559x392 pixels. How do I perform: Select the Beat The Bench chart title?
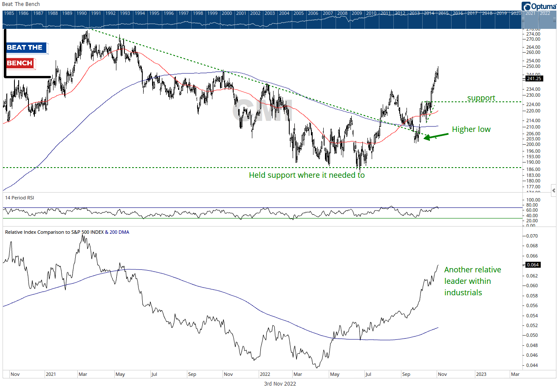pos(21,4)
